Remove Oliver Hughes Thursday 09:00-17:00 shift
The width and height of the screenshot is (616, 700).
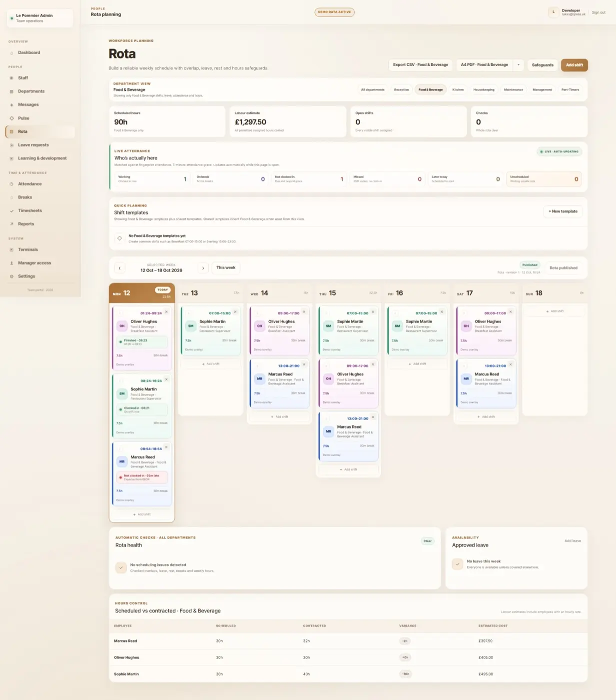point(373,364)
